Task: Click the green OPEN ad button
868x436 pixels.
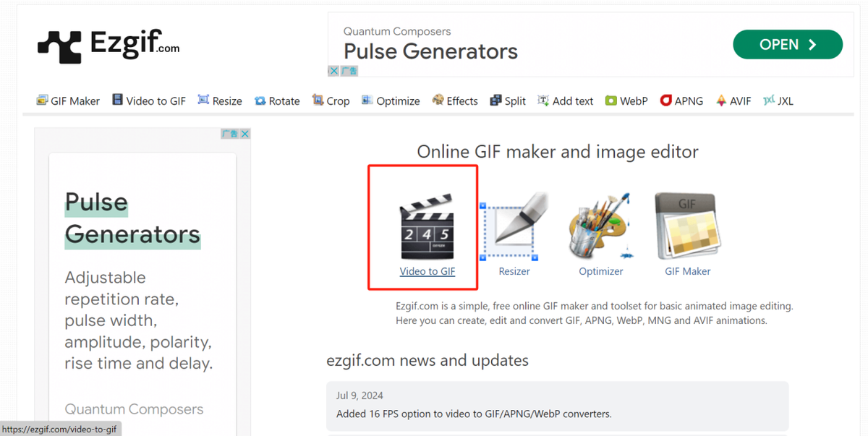Action: click(x=788, y=44)
